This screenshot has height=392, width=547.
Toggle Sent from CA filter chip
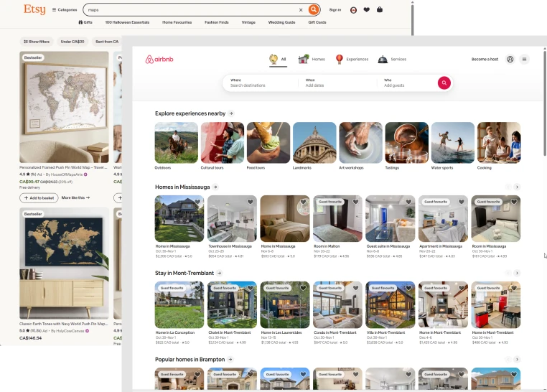pos(107,42)
